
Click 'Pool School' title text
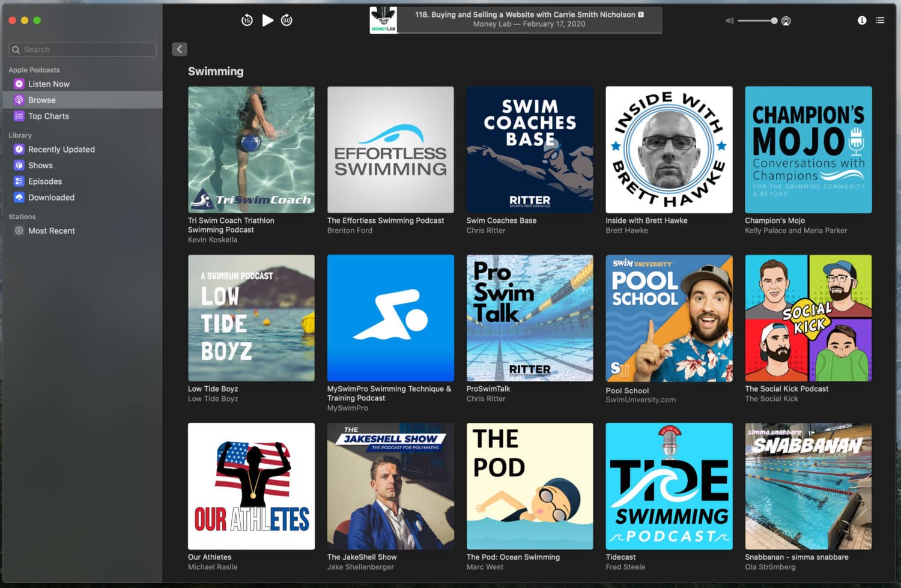[x=627, y=390]
